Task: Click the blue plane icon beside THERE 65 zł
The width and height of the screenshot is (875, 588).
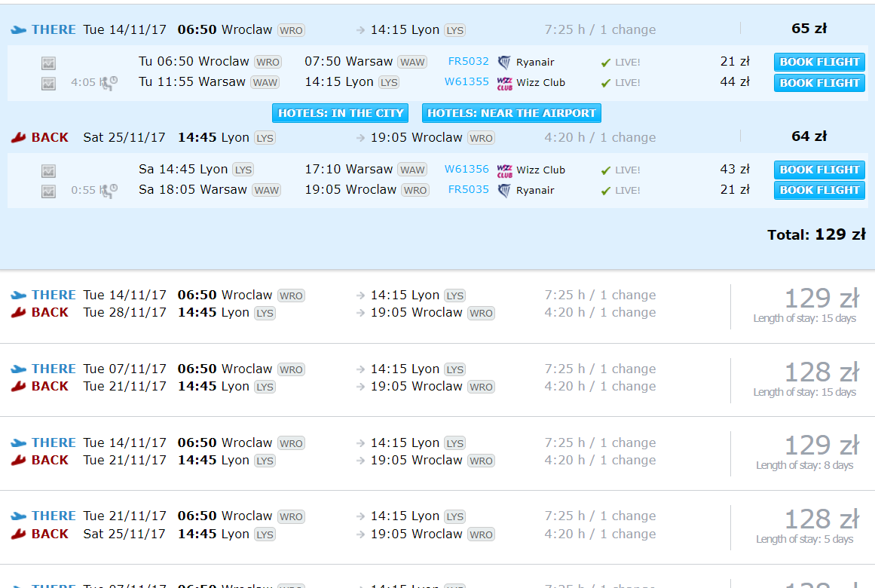Action: click(x=18, y=29)
